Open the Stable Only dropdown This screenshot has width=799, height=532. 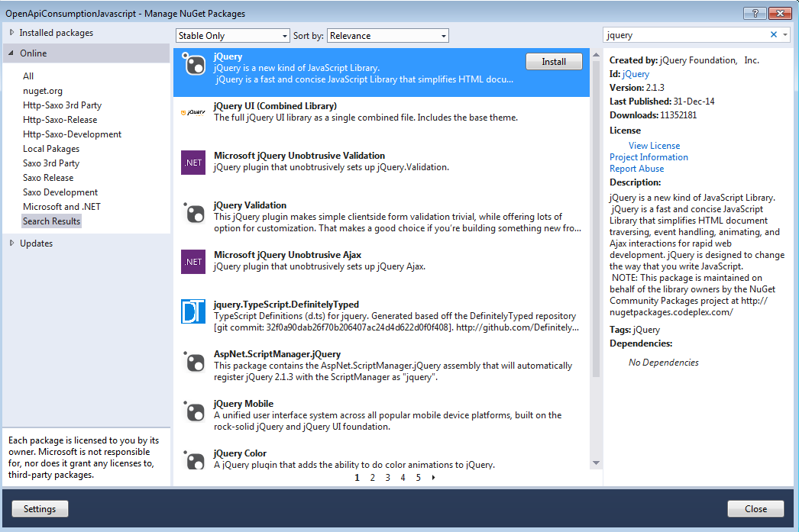pos(232,36)
